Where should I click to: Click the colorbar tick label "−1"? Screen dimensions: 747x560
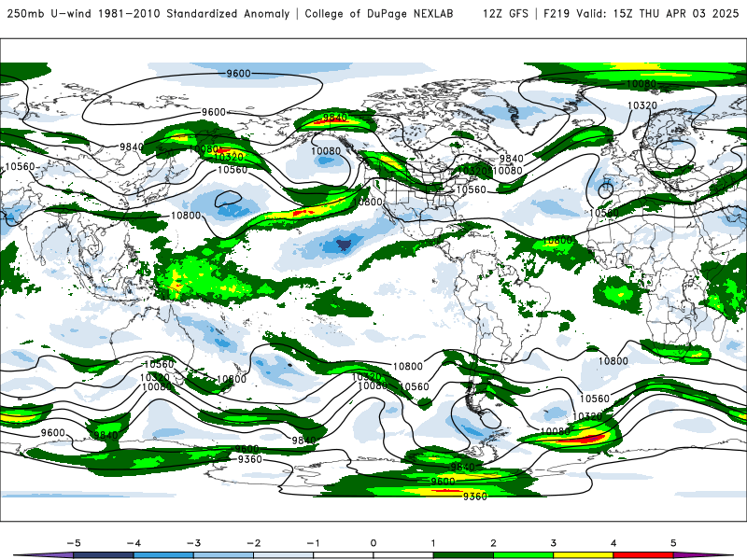tap(313, 543)
